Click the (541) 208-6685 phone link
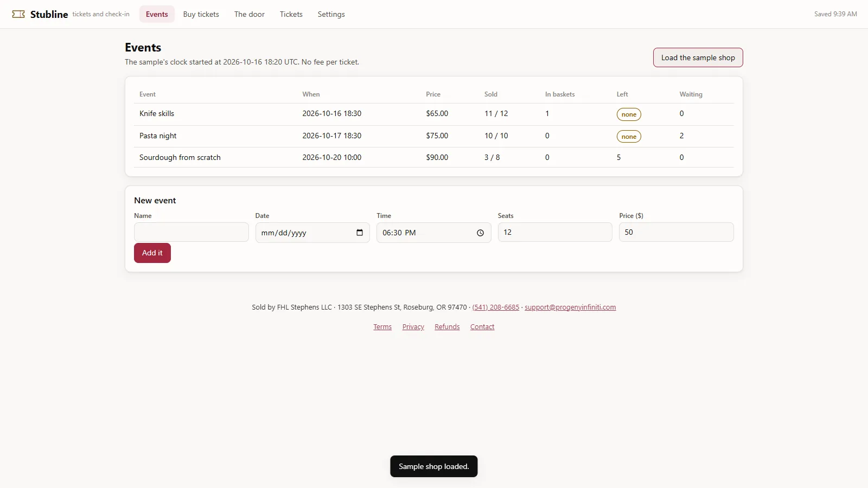Screen dimensions: 868x488 coord(496,307)
